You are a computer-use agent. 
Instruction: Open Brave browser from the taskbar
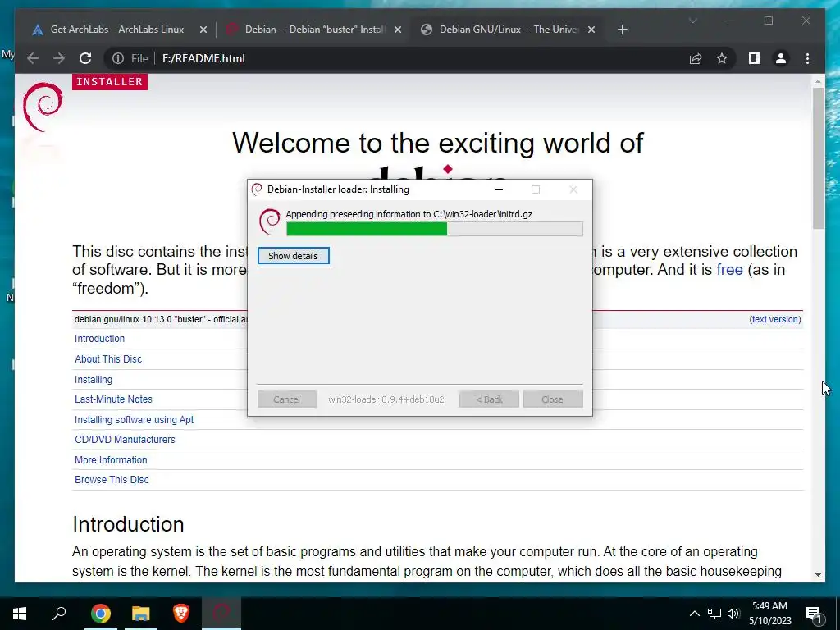pos(181,614)
